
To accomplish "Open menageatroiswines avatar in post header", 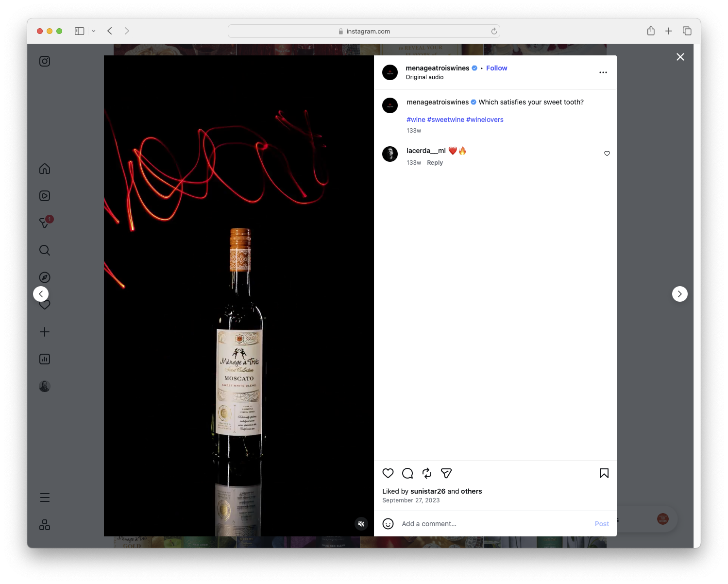I will pos(390,72).
